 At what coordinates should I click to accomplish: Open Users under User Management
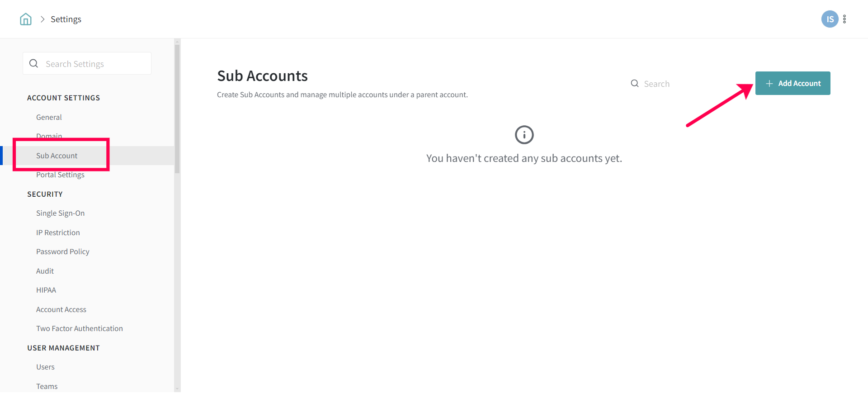pos(45,367)
